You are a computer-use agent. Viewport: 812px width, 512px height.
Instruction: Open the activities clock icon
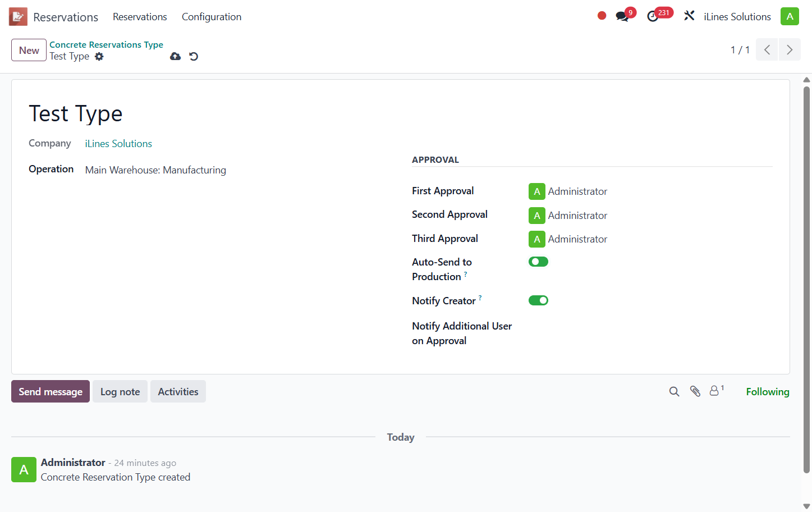click(x=653, y=16)
